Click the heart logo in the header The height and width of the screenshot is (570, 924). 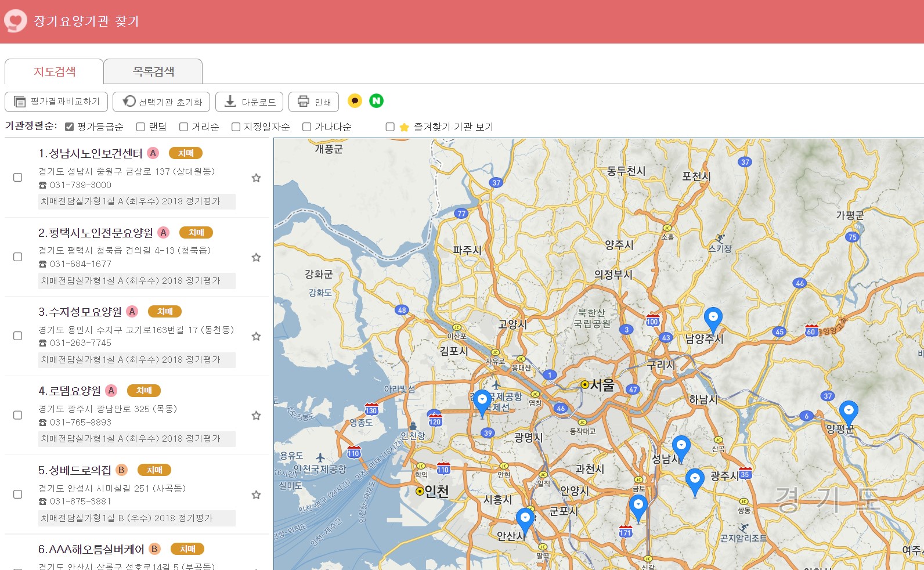pyautogui.click(x=16, y=21)
